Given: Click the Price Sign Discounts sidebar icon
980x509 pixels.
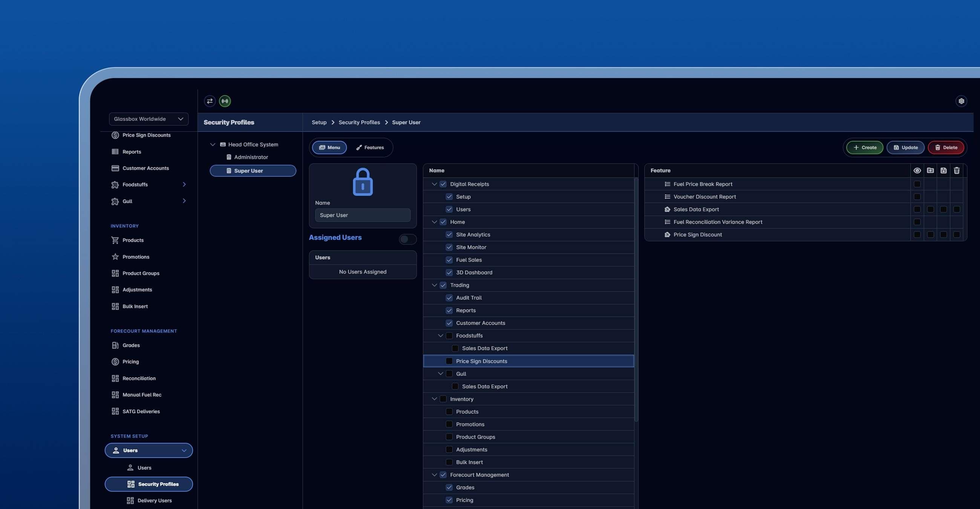Looking at the screenshot, I should [115, 135].
